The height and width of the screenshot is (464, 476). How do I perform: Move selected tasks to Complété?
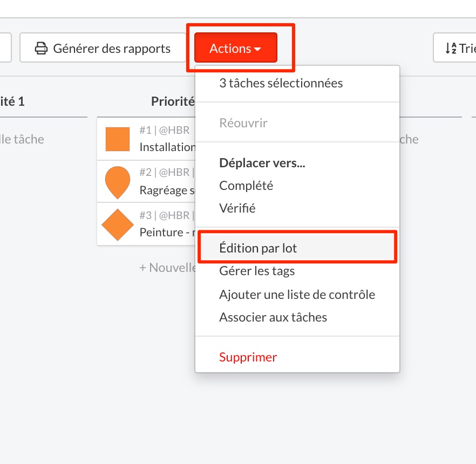(x=246, y=186)
